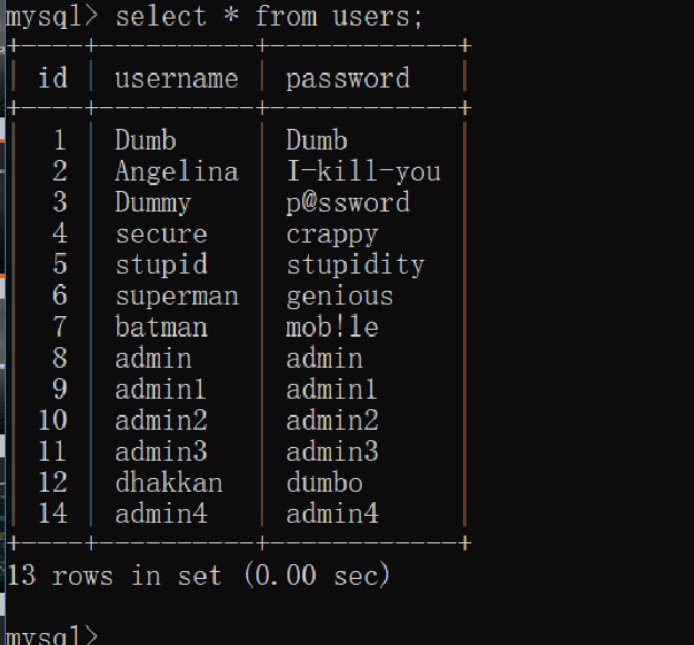
Task: Click the username 'Angelina' in the table
Action: [x=176, y=172]
